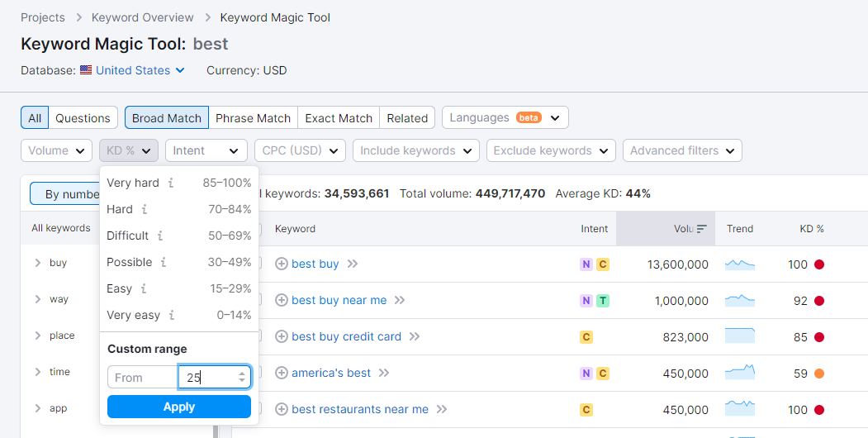Open the 'best restaurants near me' keyword link
The width and height of the screenshot is (868, 438).
[360, 410]
